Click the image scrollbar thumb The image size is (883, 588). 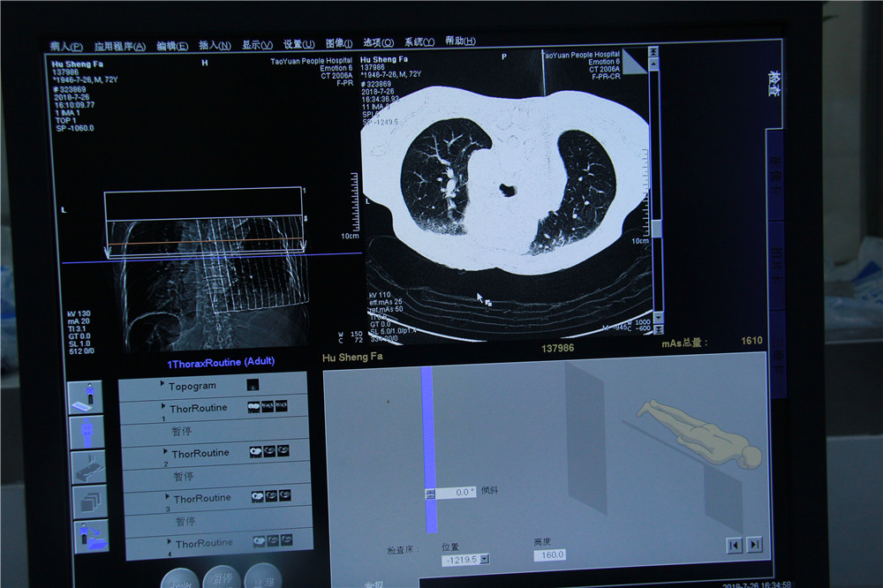coord(657,228)
